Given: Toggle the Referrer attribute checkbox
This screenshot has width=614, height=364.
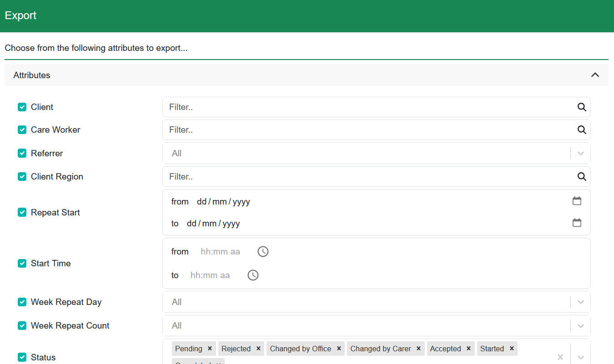Looking at the screenshot, I should (x=22, y=153).
